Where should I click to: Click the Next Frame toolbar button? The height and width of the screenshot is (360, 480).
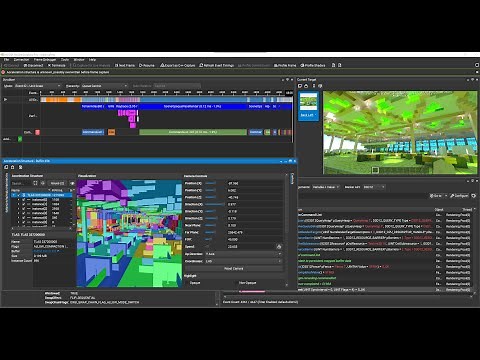[x=125, y=65]
